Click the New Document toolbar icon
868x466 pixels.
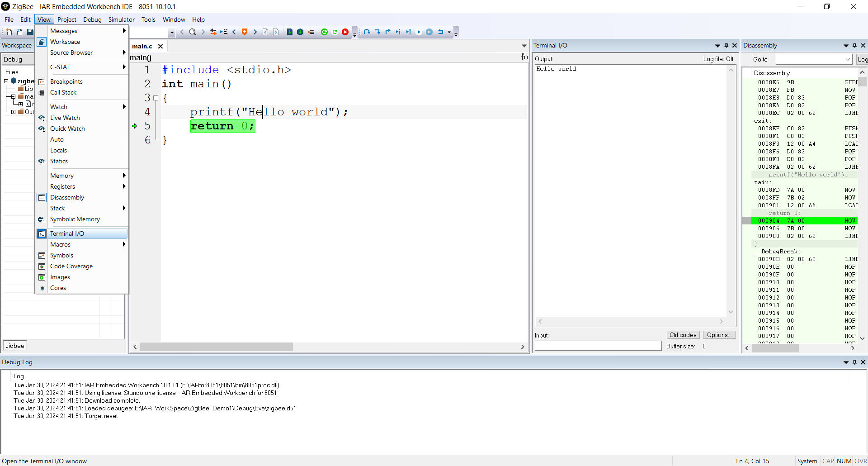9,32
